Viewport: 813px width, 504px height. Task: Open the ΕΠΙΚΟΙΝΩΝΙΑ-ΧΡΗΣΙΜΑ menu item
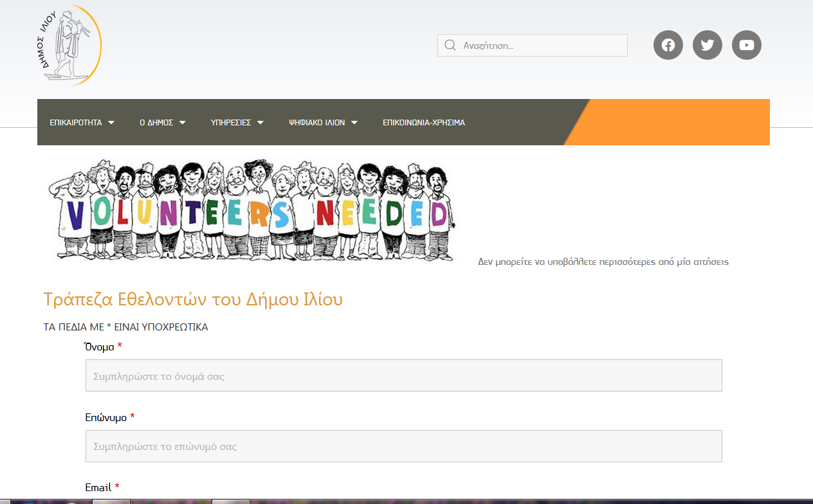[x=423, y=123]
